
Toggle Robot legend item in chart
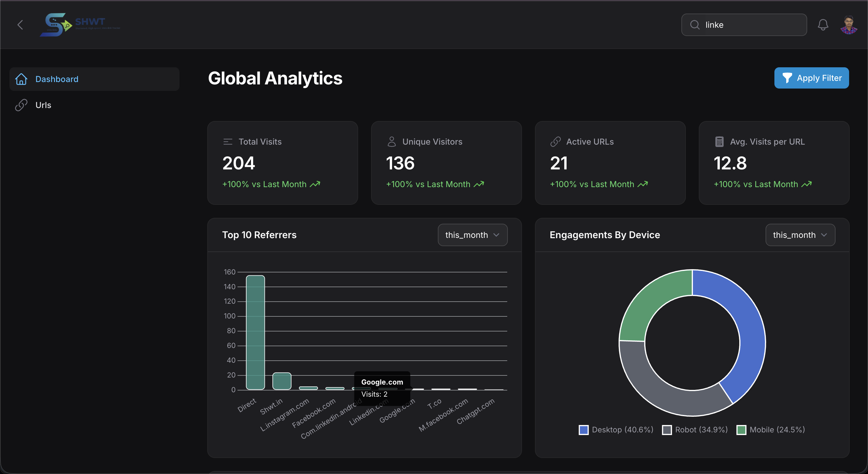tap(695, 429)
